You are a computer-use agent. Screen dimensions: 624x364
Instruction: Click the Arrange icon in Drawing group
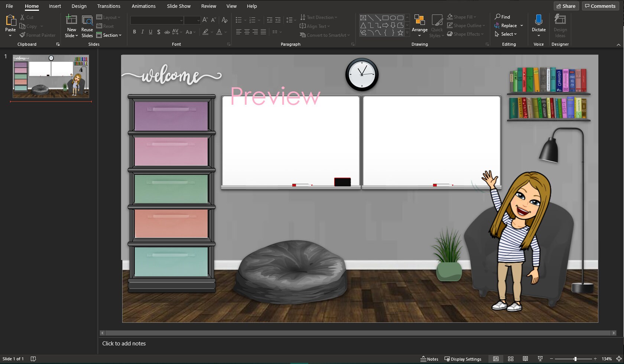[420, 23]
